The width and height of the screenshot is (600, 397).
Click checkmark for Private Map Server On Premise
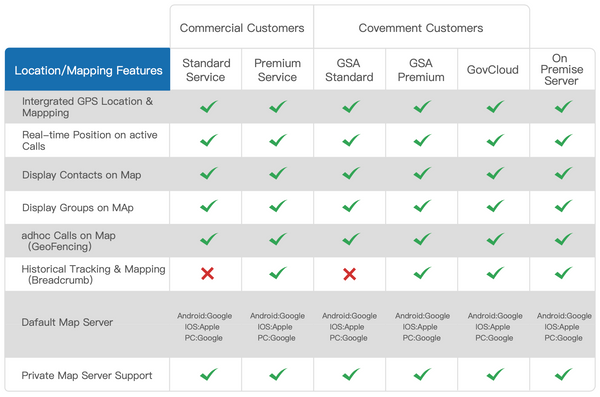564,374
